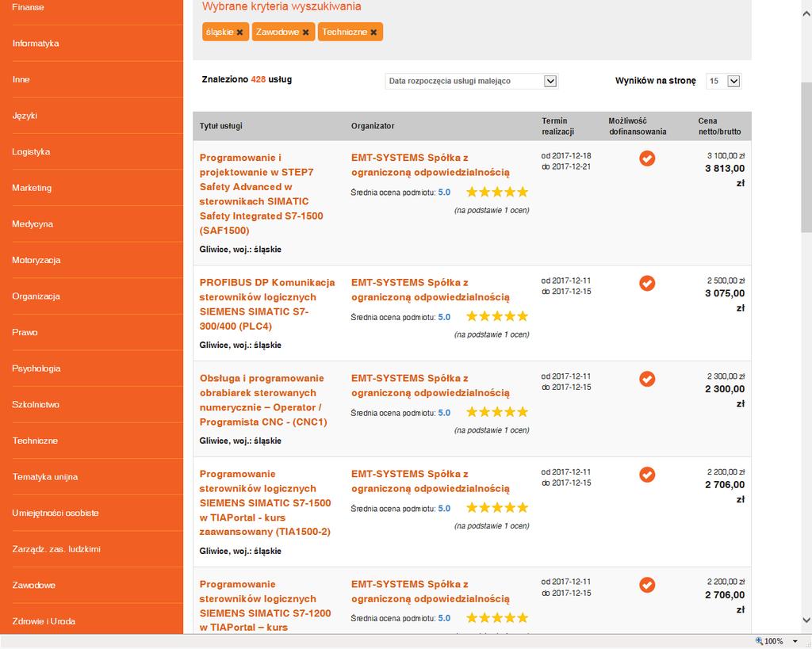Screen dimensions: 812x649
Task: Select the Psychologia category
Action: (x=36, y=369)
